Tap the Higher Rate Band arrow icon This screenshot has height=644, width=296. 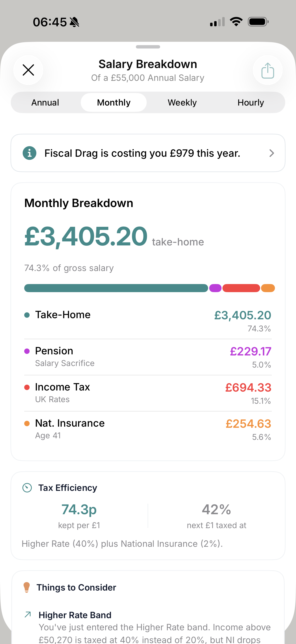(28, 615)
